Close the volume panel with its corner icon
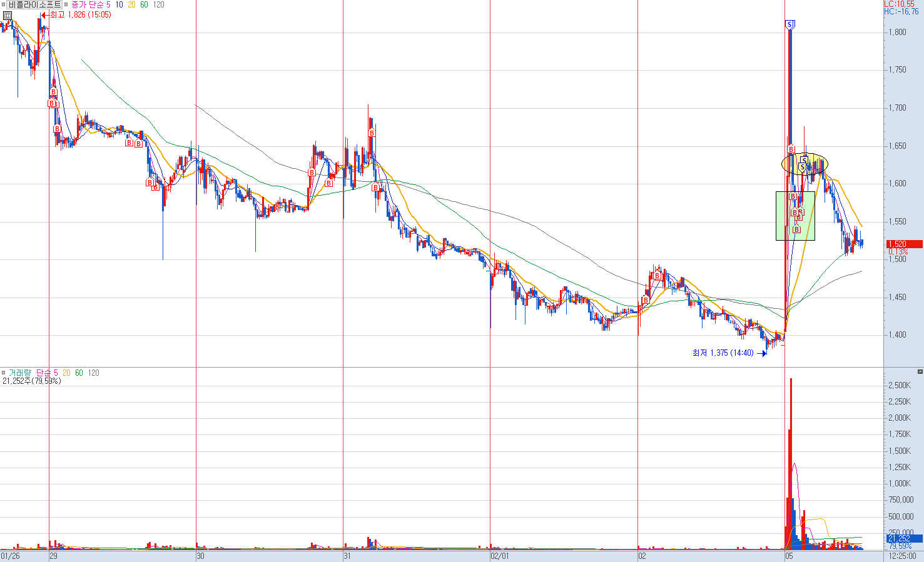This screenshot has height=562, width=924. point(920,372)
